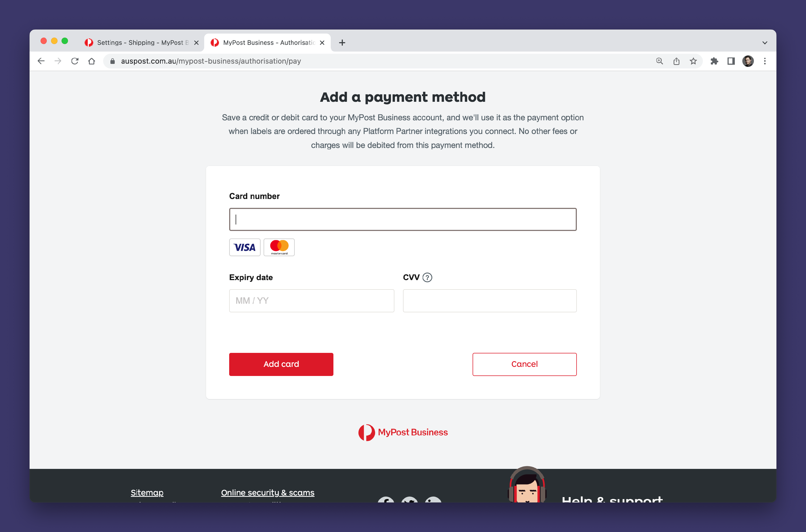Screen dimensions: 806x532
Task: Click the MyPost Business footer logo
Action: 403,432
